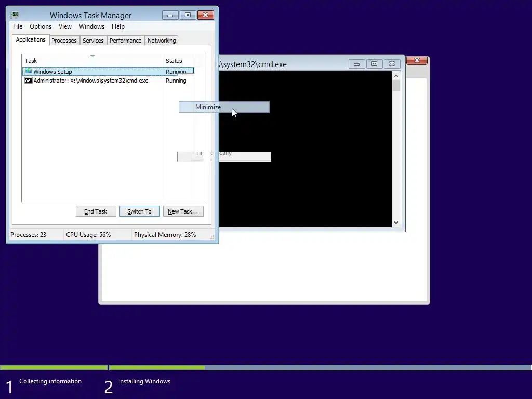The width and height of the screenshot is (532, 399).
Task: Switch to the Processes tab
Action: tap(64, 41)
